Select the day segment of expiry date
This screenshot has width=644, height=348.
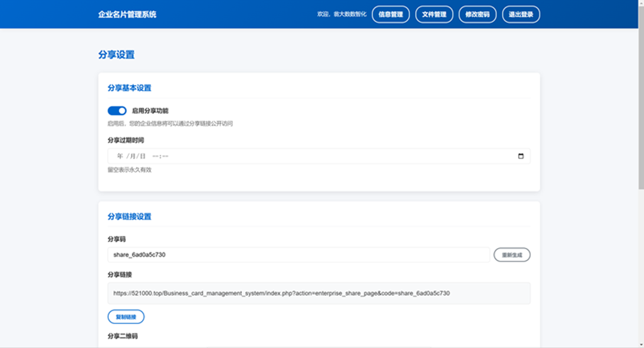142,156
